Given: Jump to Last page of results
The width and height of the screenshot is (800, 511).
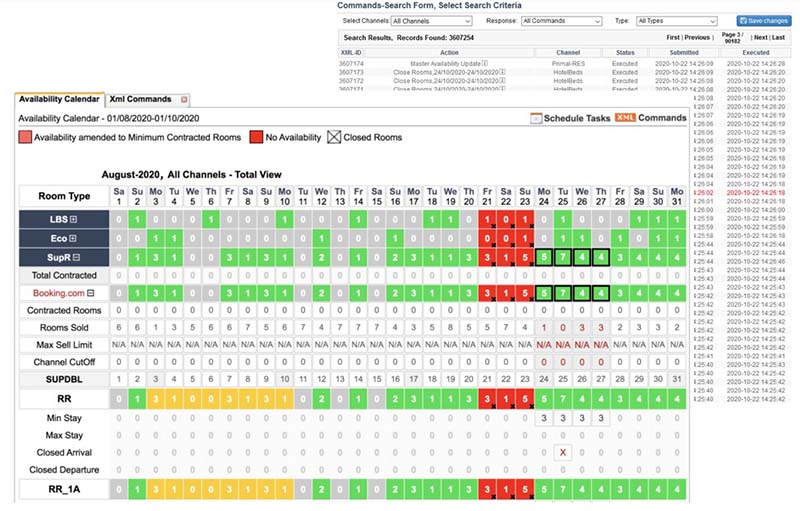Looking at the screenshot, I should [780, 37].
